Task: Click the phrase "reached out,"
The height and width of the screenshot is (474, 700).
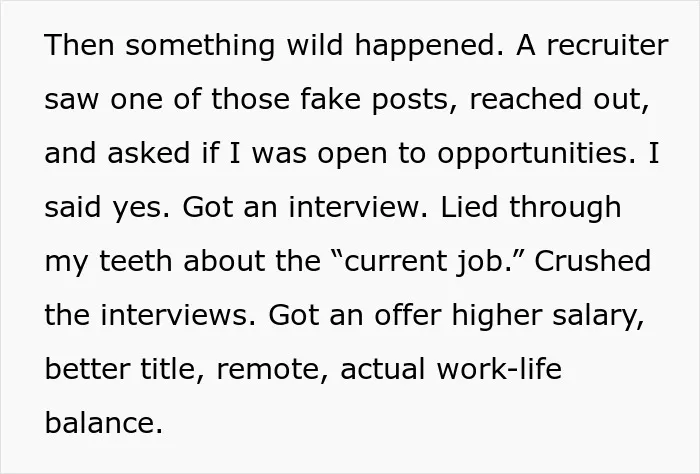Action: click(559, 99)
